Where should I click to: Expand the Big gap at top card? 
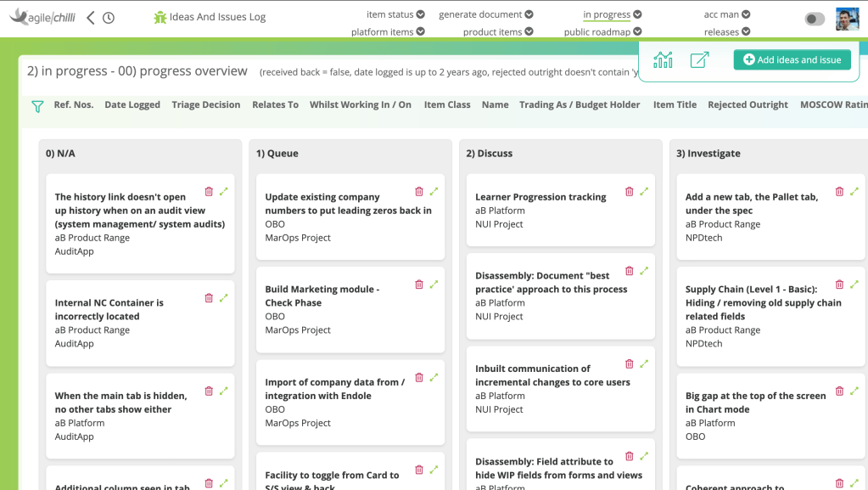pyautogui.click(x=854, y=391)
